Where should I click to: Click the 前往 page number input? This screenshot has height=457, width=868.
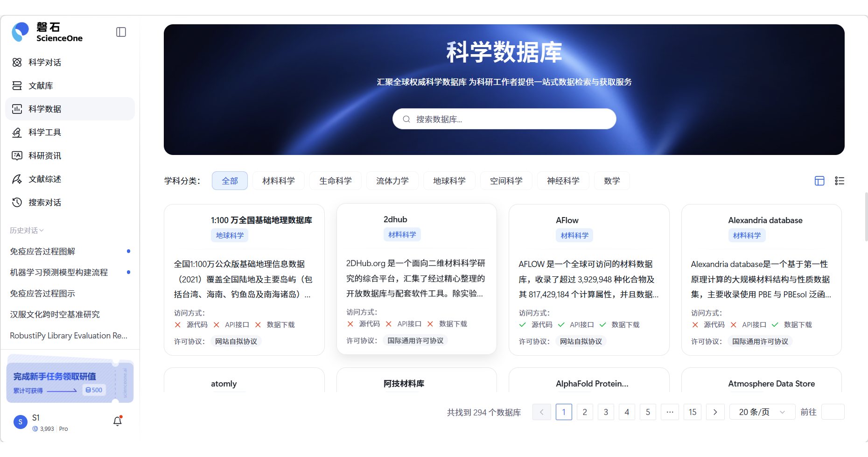(833, 412)
